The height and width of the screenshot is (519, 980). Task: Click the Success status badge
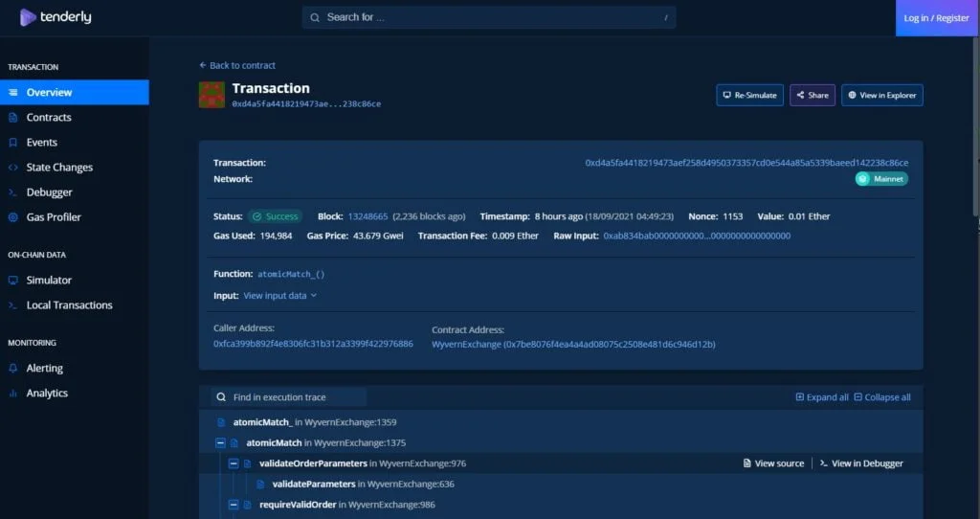[275, 216]
